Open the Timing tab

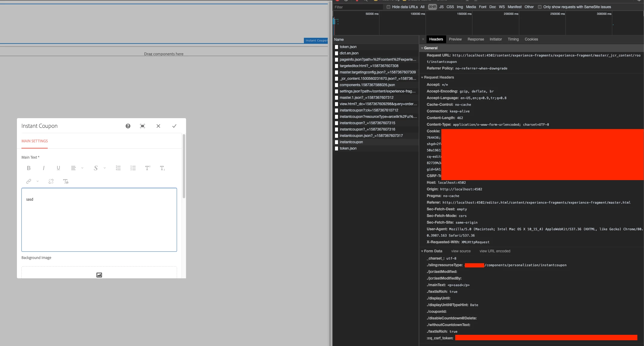(x=513, y=39)
